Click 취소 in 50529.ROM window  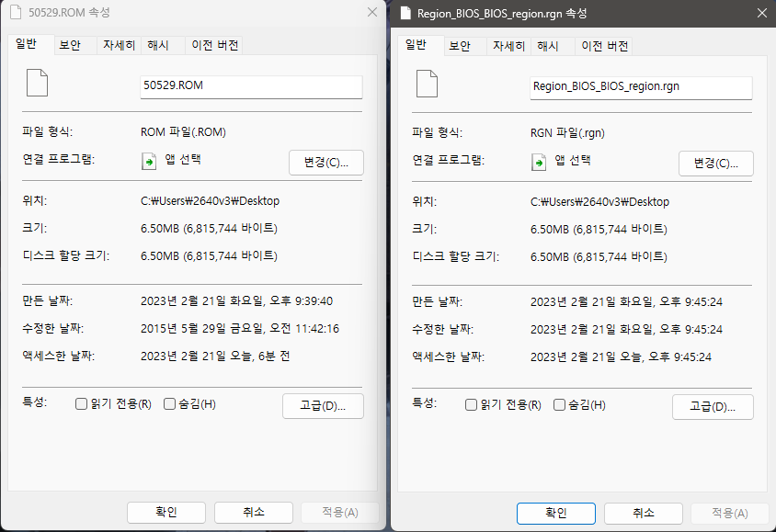(254, 512)
